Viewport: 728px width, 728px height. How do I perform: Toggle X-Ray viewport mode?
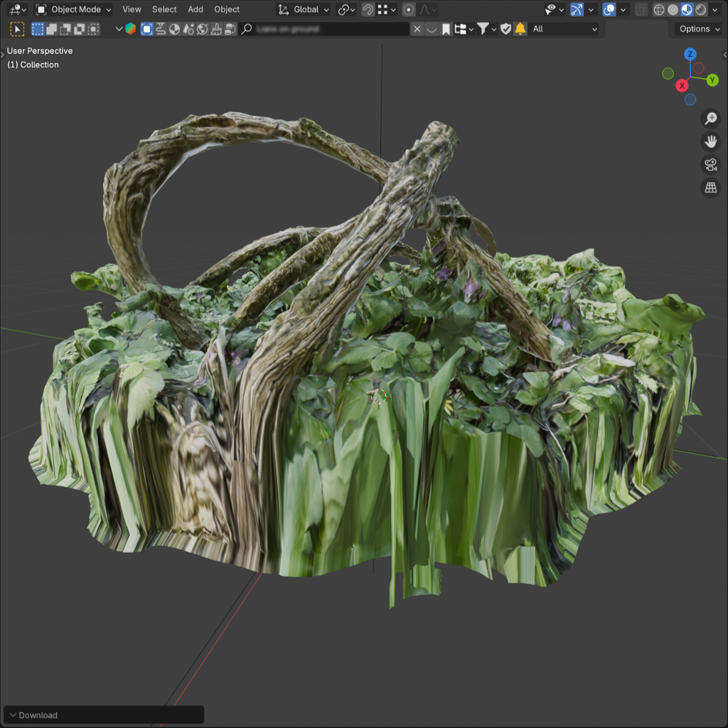click(641, 9)
